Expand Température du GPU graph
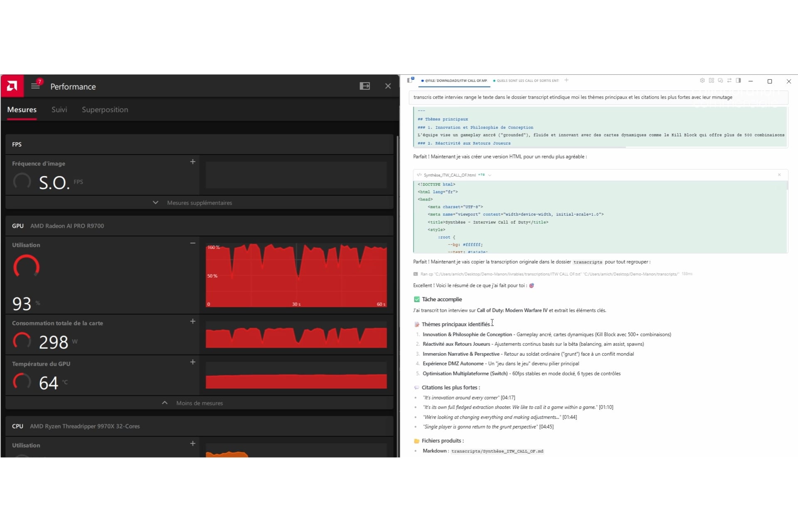 point(192,362)
